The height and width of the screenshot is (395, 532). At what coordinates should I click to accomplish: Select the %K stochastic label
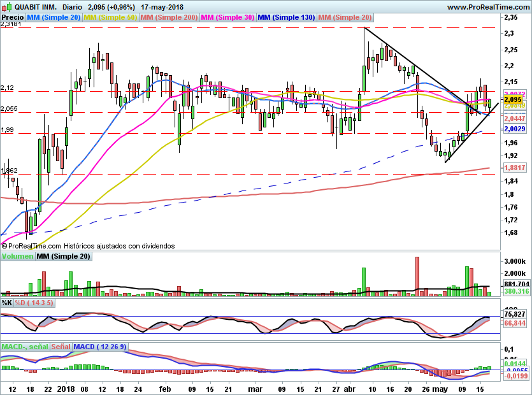tap(7, 303)
